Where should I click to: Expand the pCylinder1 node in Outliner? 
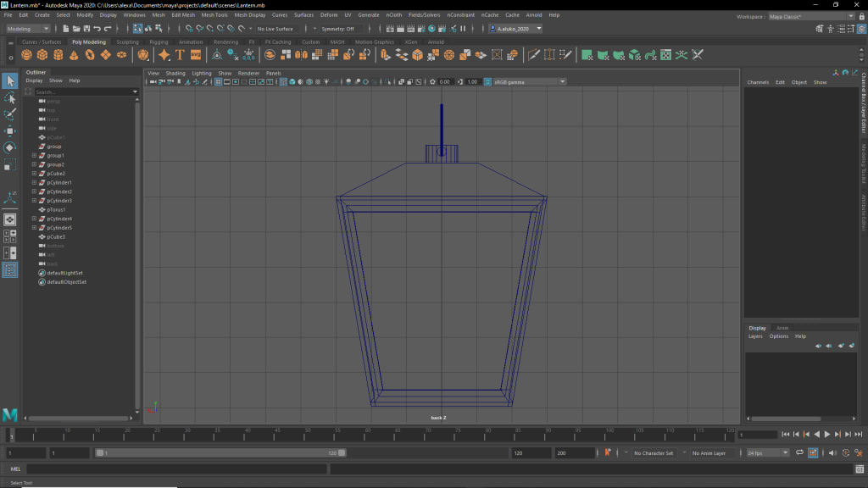(34, 183)
